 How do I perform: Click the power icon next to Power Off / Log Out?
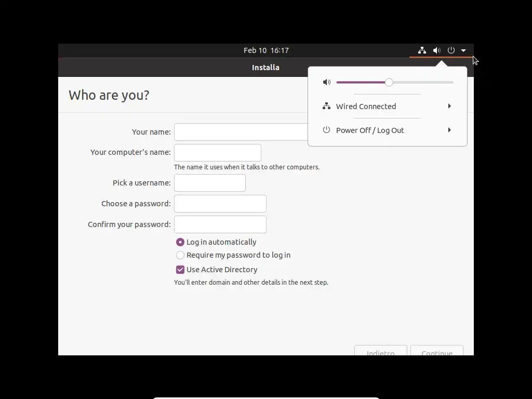pos(326,130)
